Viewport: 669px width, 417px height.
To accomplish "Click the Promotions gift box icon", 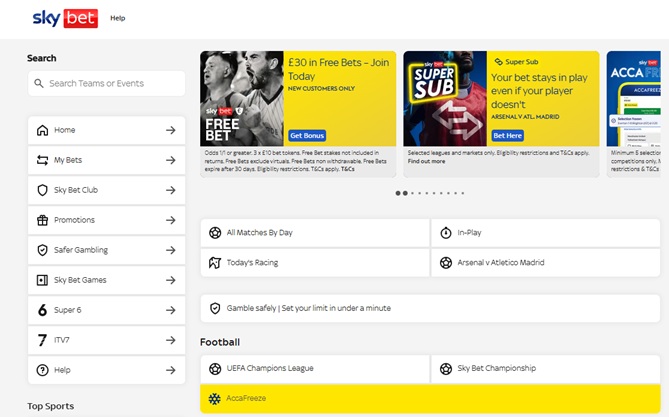I will point(42,220).
